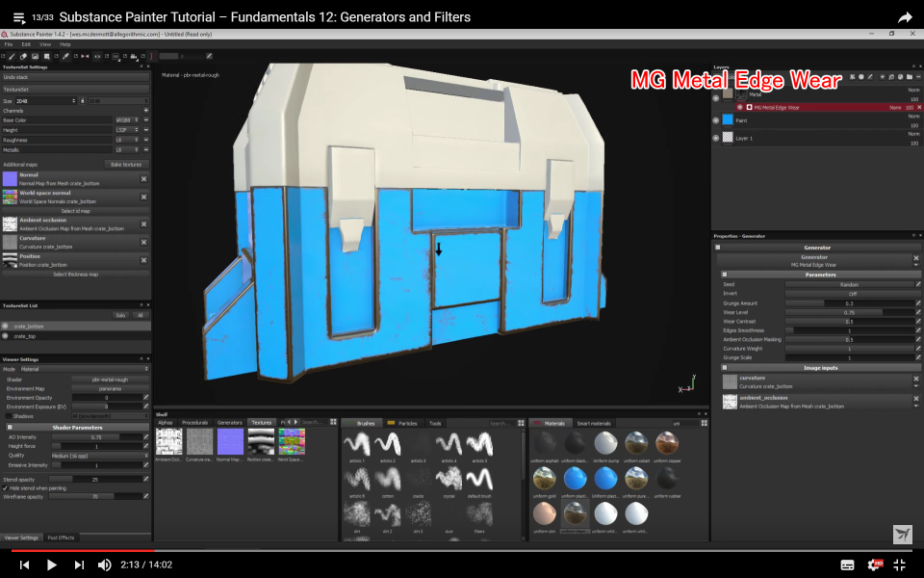Open Base Color sRGB8 format dropdown
The height and width of the screenshot is (578, 924).
coord(127,120)
